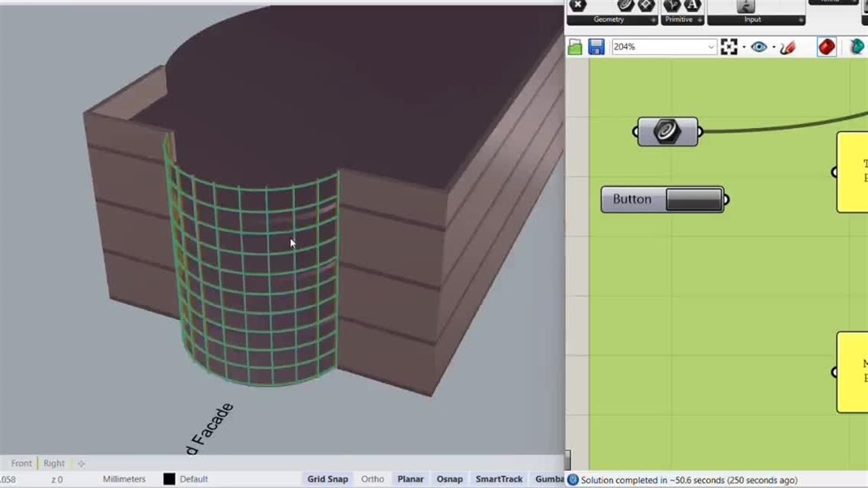Switch to the Right viewport tab
The image size is (868, 488).
coord(54,464)
